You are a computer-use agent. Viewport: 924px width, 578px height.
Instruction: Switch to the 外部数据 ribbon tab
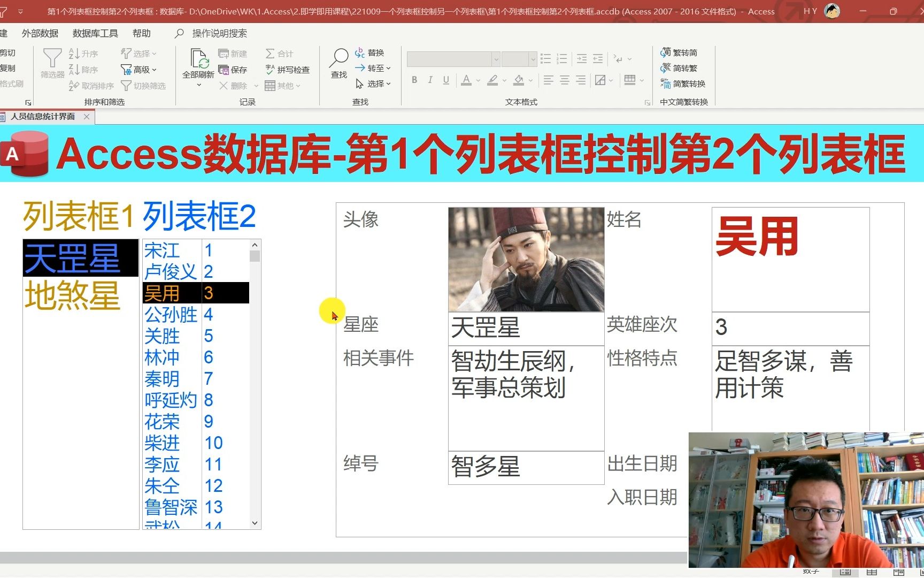click(40, 33)
